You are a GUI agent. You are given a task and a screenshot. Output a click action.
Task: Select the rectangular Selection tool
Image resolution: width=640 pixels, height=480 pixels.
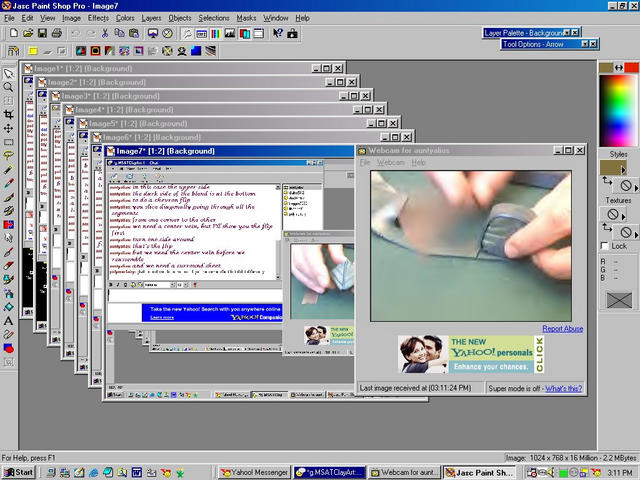[x=8, y=142]
